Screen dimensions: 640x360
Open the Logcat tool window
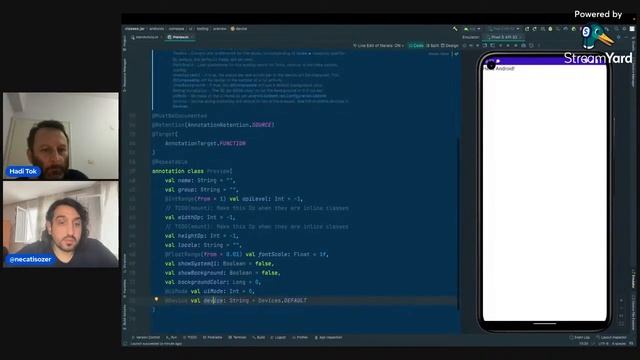pyautogui.click(x=278, y=338)
